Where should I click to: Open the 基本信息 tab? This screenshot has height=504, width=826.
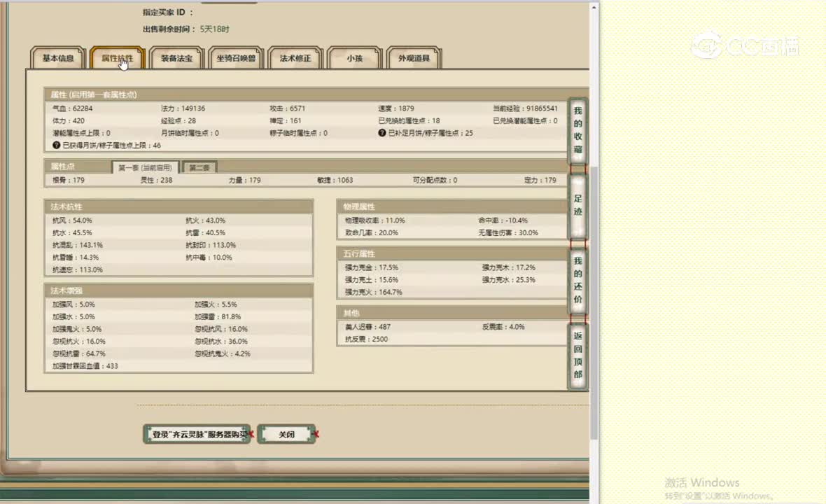(58, 58)
